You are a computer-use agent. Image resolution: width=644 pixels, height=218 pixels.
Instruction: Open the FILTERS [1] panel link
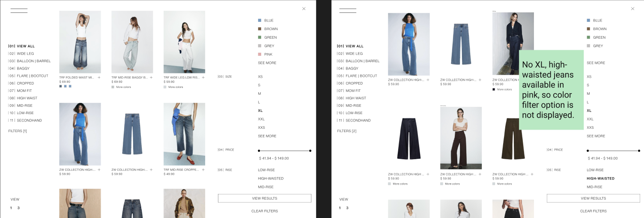point(18,131)
